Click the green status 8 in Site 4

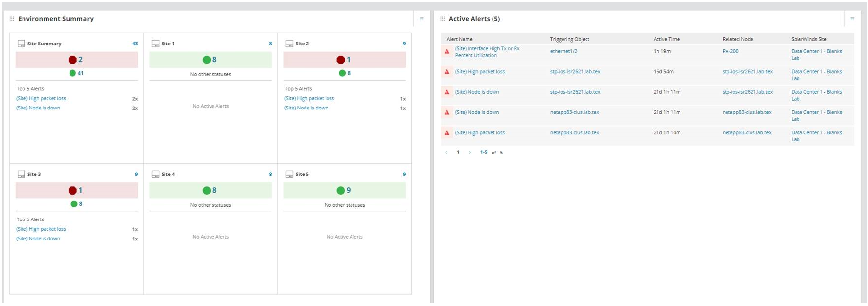click(210, 190)
